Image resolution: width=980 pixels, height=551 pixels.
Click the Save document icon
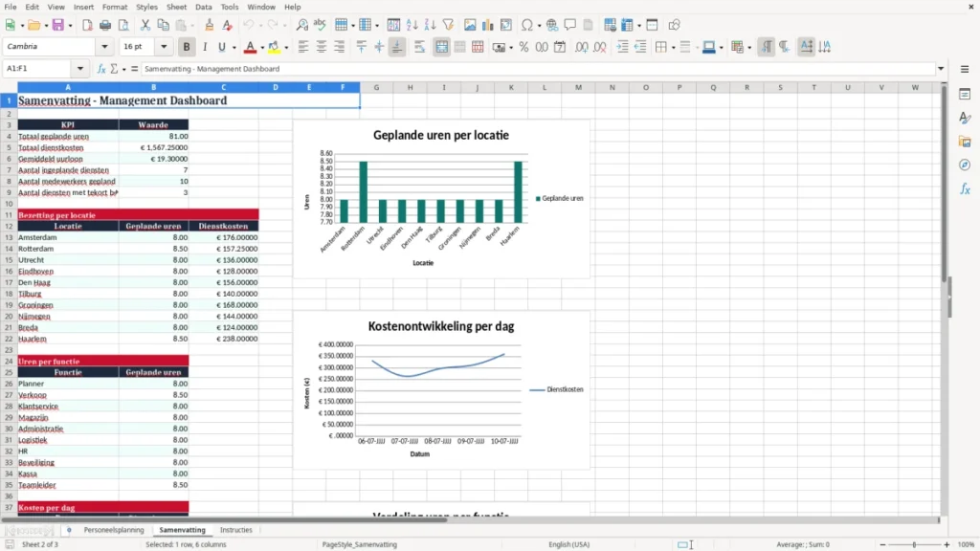[x=58, y=25]
